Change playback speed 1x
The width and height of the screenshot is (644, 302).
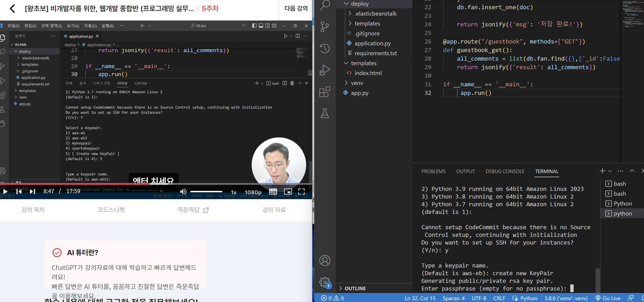tap(234, 192)
